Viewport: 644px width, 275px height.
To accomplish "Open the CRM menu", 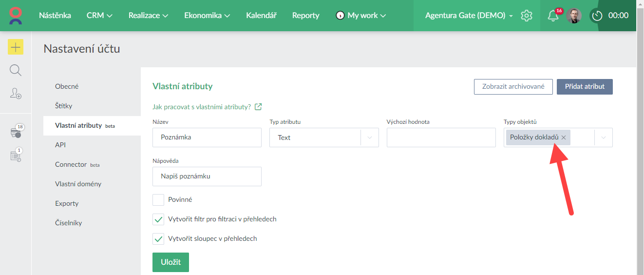I will (x=99, y=16).
